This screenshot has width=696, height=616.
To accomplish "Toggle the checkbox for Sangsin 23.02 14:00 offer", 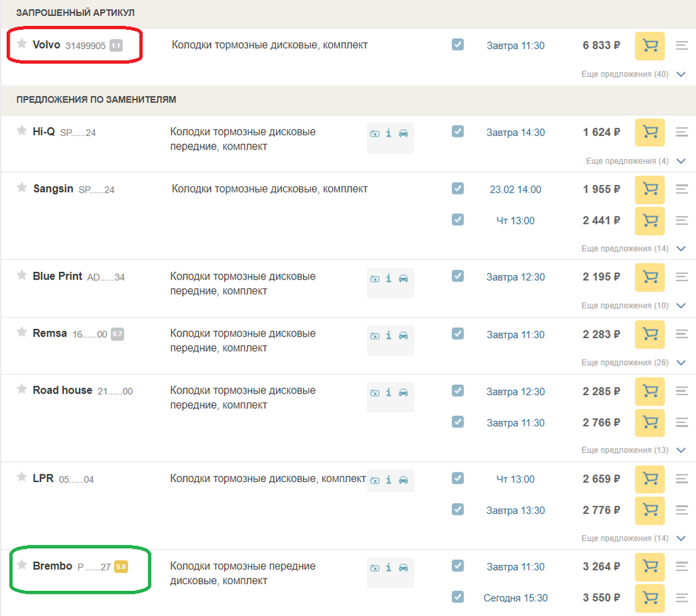I will (x=457, y=188).
